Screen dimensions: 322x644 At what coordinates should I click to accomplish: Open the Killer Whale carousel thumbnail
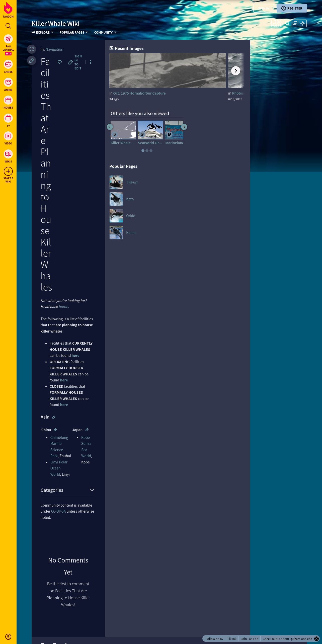pyautogui.click(x=123, y=130)
